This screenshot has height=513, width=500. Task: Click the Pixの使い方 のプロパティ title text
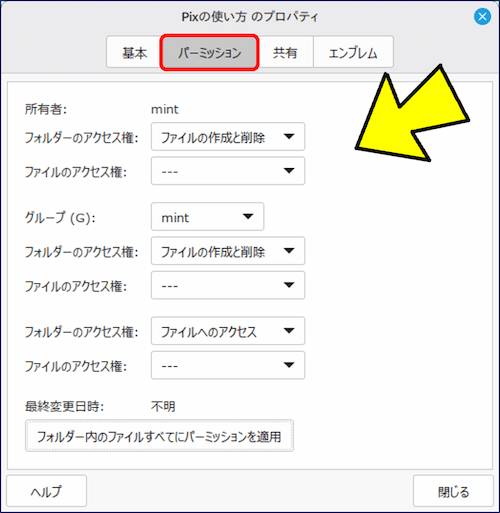point(250,16)
